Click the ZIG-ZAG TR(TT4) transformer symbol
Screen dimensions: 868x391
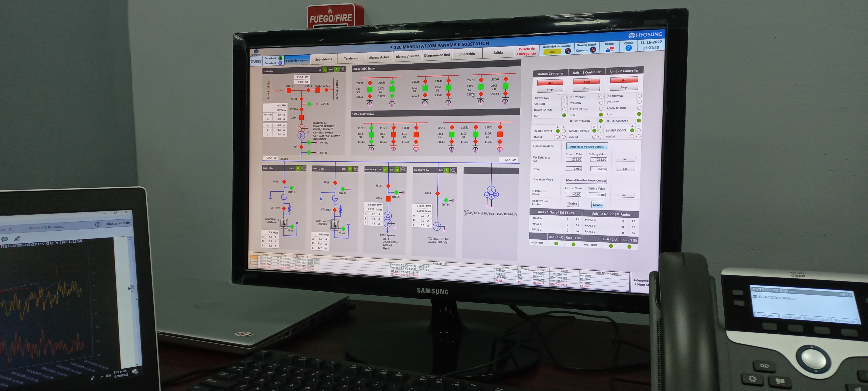pos(437,226)
